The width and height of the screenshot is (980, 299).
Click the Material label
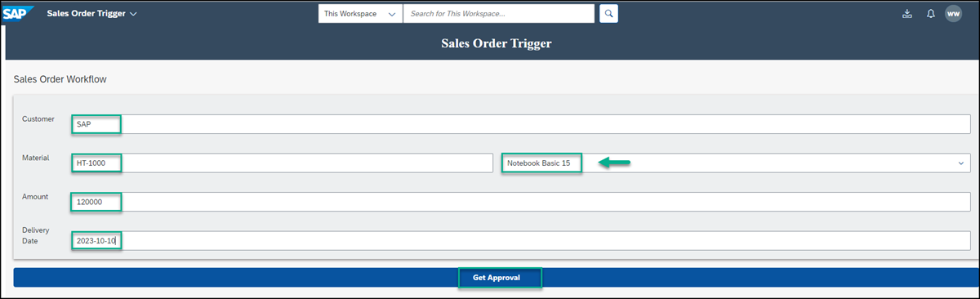coord(36,158)
